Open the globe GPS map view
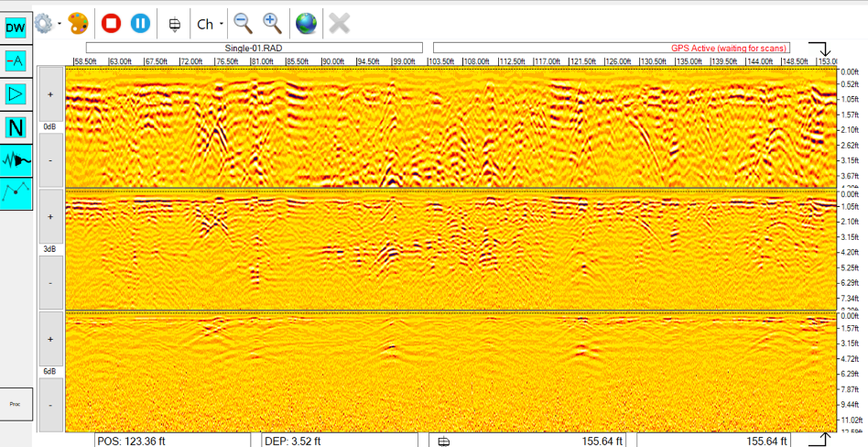The height and width of the screenshot is (447, 868). click(307, 22)
